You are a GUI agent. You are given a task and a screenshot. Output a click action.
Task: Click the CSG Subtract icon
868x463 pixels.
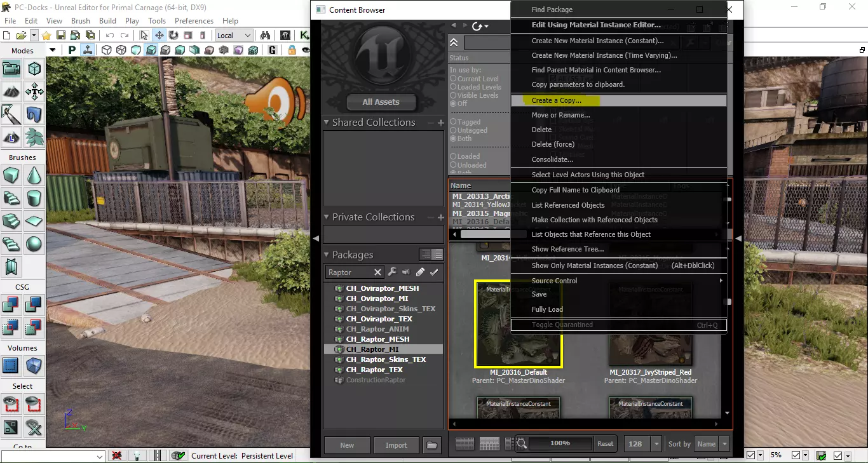[34, 305]
